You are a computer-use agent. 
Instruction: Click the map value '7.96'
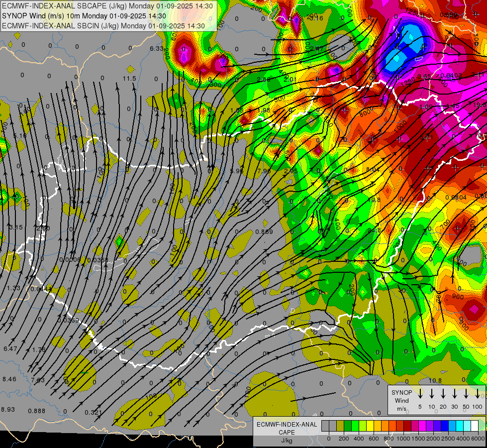[264, 171]
